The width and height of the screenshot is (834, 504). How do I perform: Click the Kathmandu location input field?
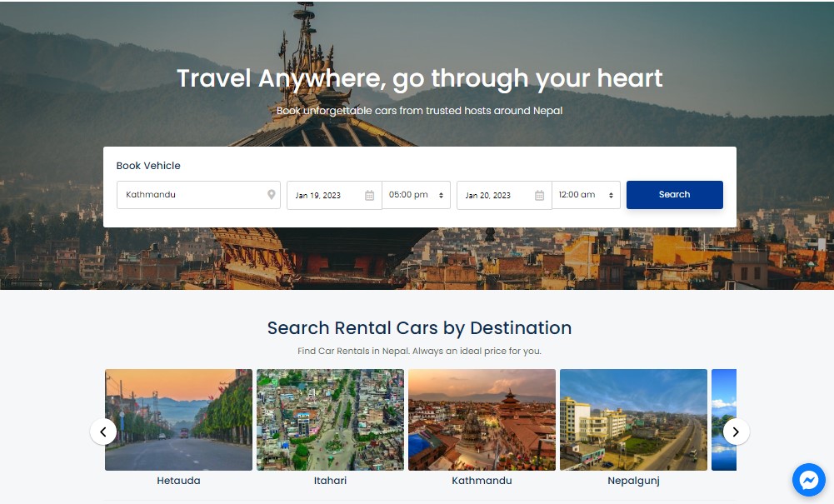(x=198, y=195)
